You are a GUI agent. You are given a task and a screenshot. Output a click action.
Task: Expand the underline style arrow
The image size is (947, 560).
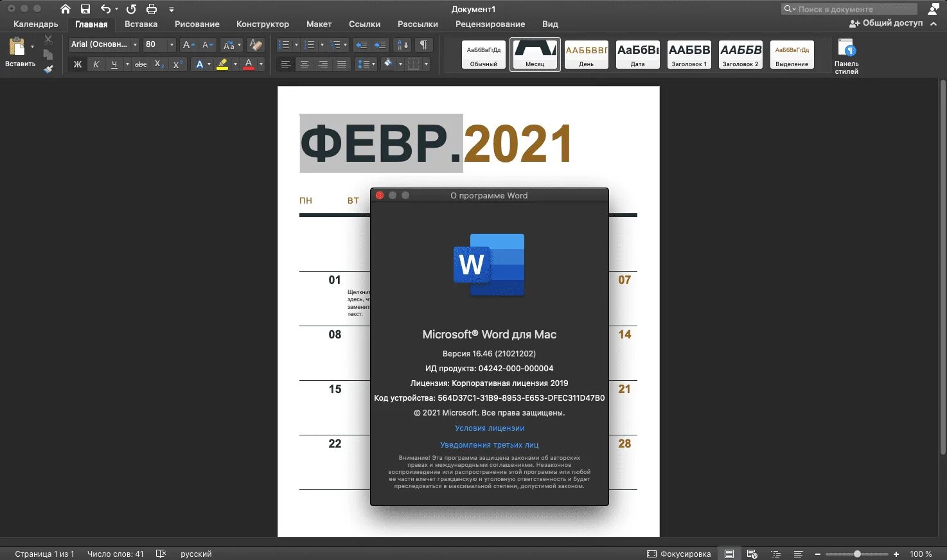[127, 64]
